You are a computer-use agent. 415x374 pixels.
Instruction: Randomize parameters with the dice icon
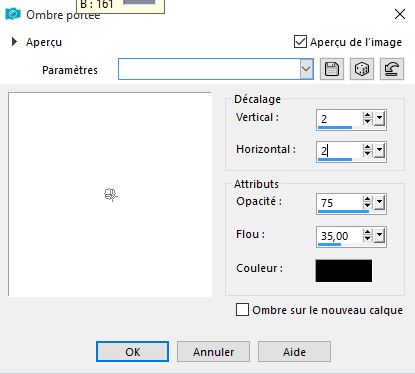[362, 69]
